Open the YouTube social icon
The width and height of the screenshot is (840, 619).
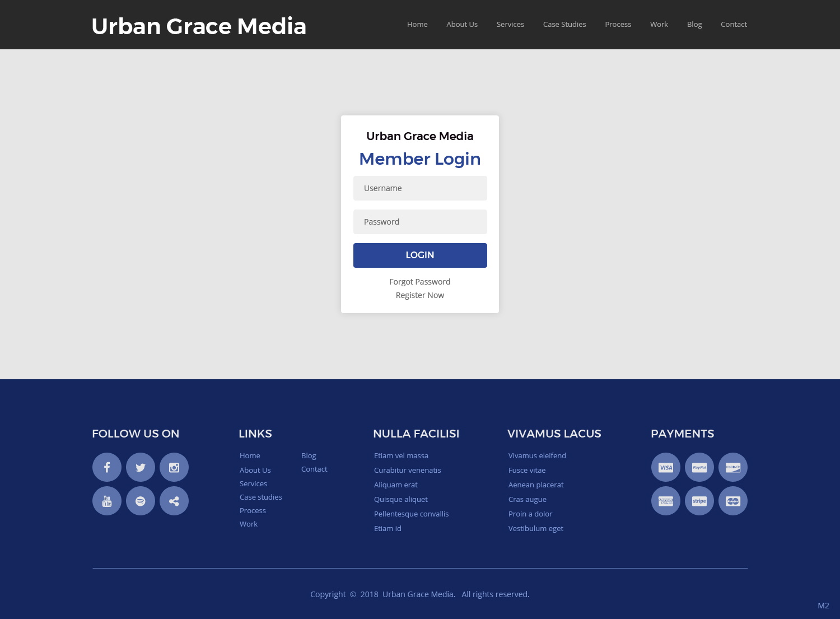click(106, 500)
